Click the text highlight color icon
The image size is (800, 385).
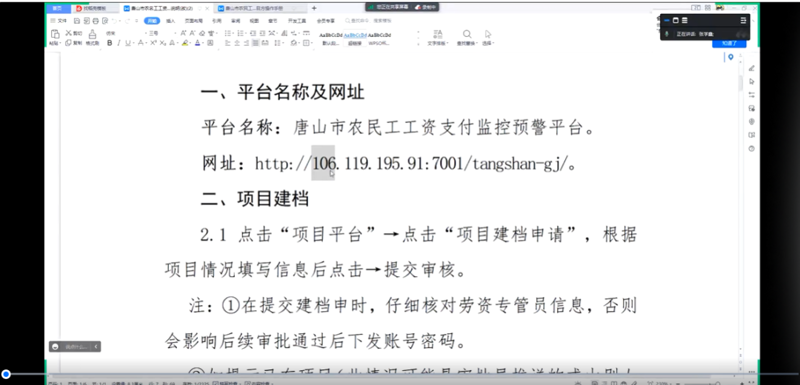pyautogui.click(x=185, y=43)
